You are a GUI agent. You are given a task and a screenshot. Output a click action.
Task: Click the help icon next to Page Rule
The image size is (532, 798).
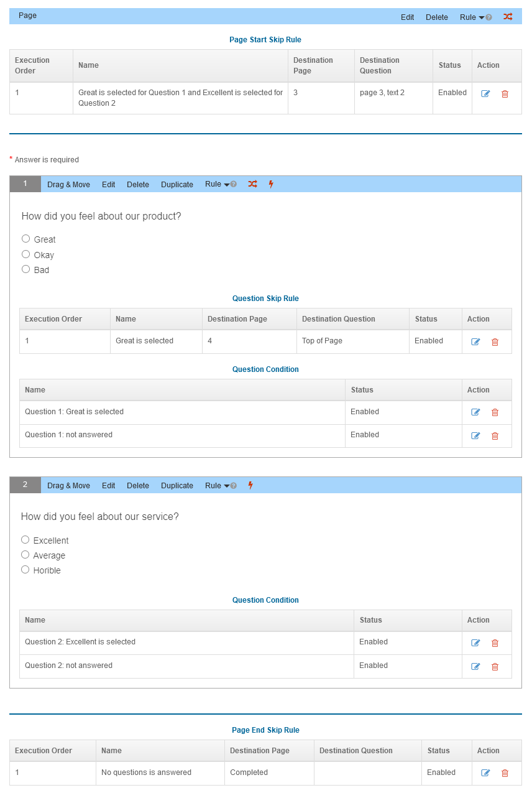click(x=488, y=17)
